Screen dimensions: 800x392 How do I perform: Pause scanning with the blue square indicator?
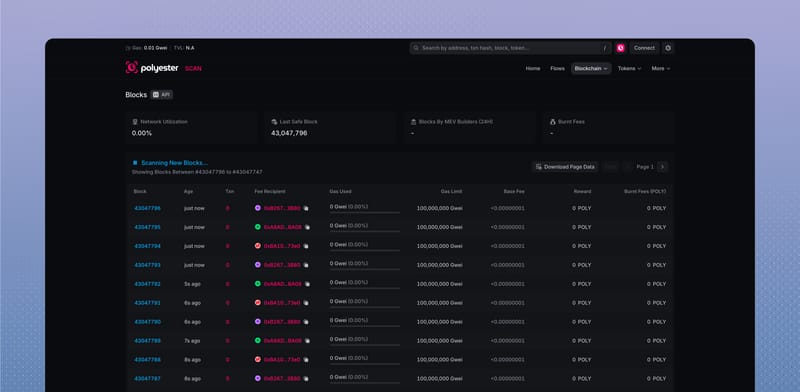pos(135,163)
